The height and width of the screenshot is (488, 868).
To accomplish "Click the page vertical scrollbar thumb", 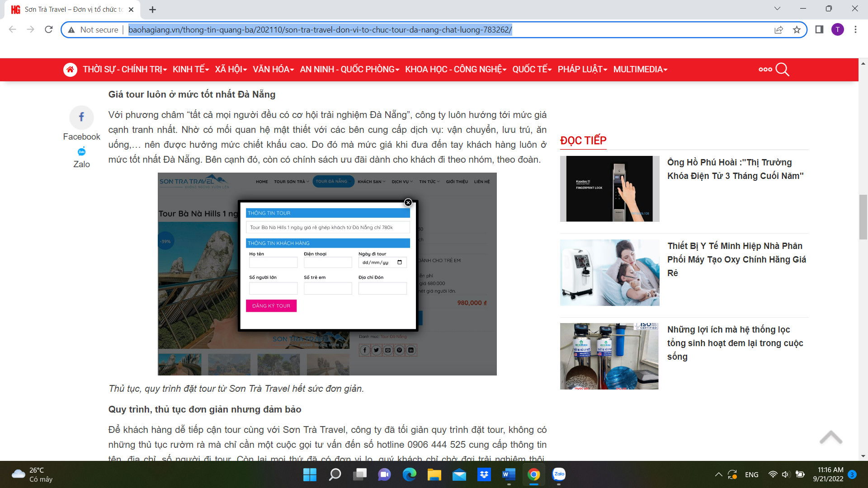I will (x=863, y=217).
